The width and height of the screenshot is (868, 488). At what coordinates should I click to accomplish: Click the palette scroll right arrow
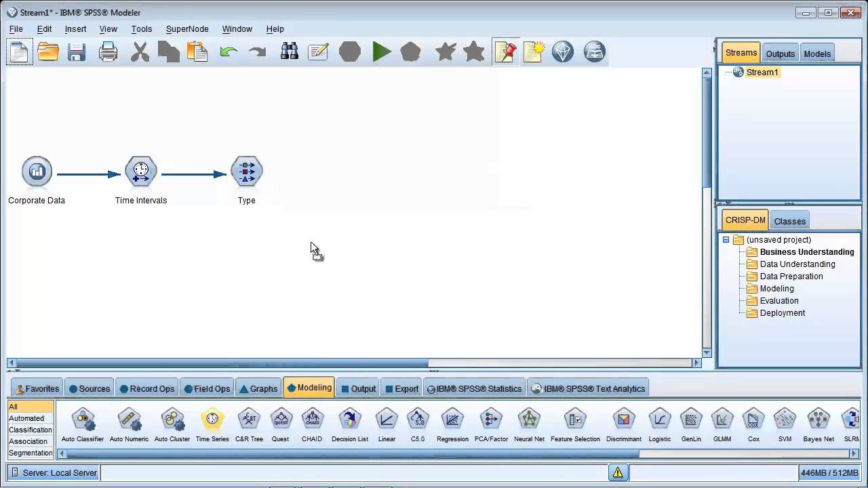[x=854, y=453]
